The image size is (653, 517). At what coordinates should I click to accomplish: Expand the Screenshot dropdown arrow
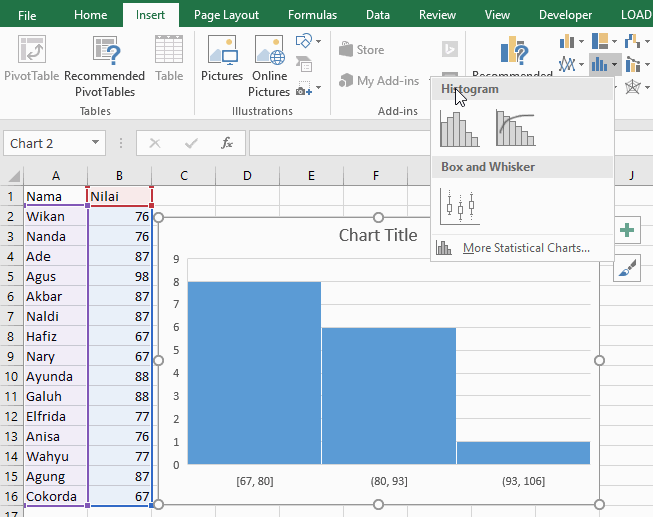(319, 88)
